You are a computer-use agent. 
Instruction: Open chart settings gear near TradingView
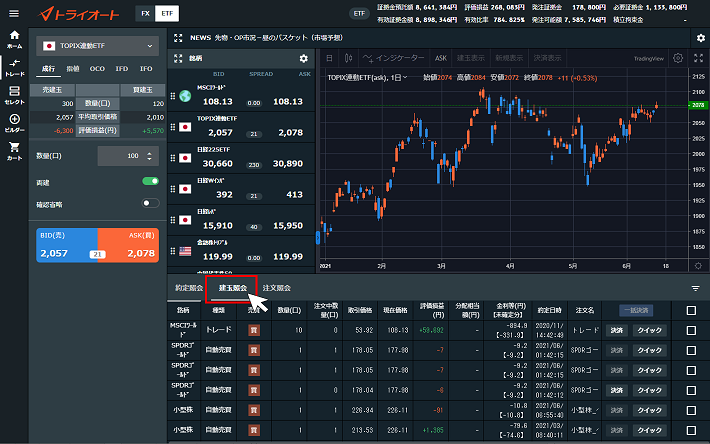click(x=678, y=58)
